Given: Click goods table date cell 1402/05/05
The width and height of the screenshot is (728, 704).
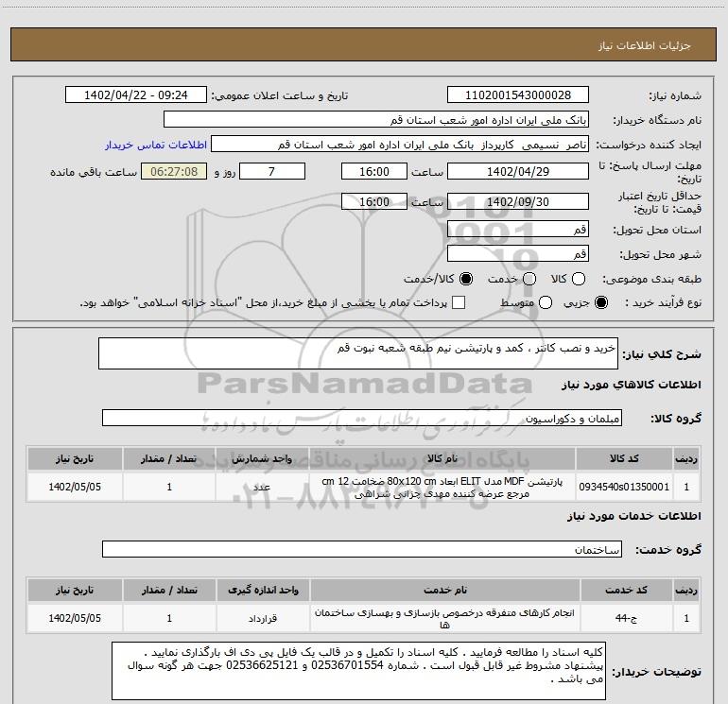Looking at the screenshot, I should 75,487.
